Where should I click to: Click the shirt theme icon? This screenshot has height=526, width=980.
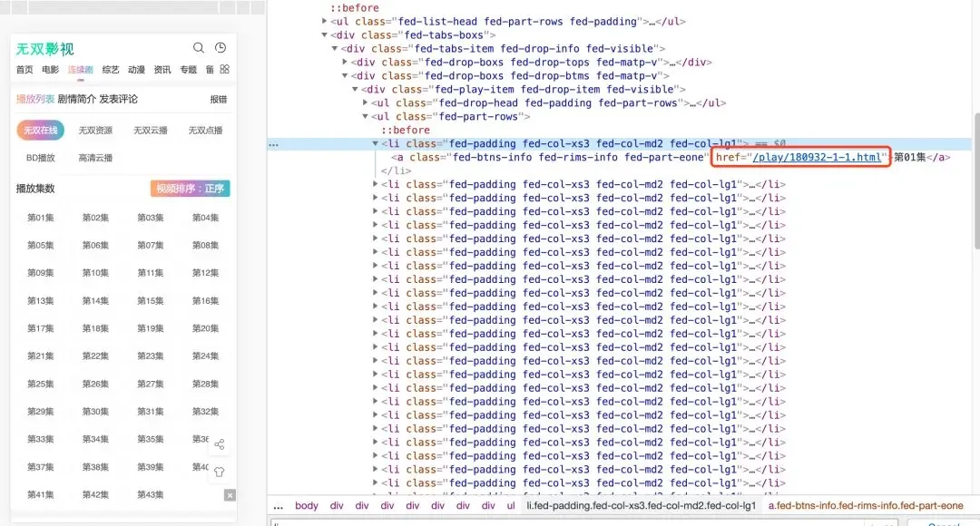pos(220,472)
